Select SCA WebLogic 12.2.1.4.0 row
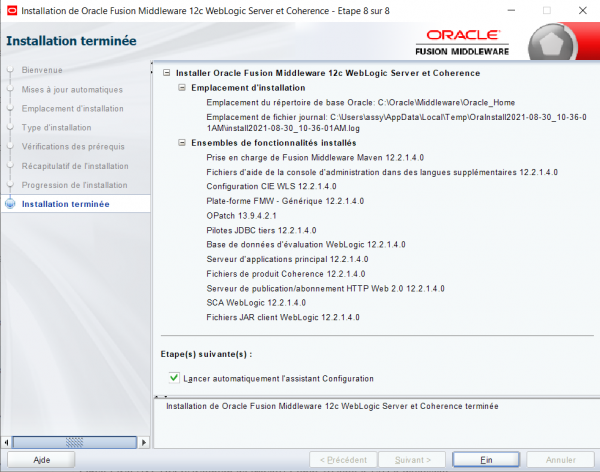Image resolution: width=600 pixels, height=472 pixels. [256, 303]
